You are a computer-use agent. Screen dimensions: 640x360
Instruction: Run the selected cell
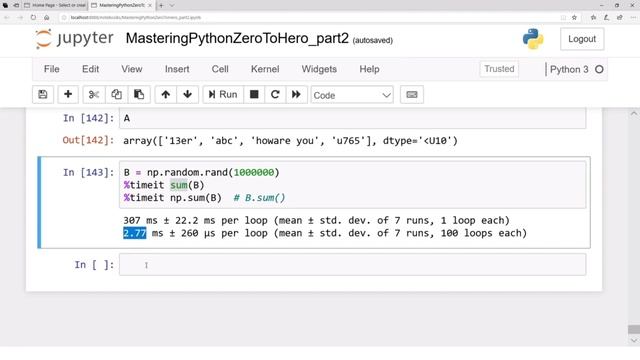(x=223, y=95)
